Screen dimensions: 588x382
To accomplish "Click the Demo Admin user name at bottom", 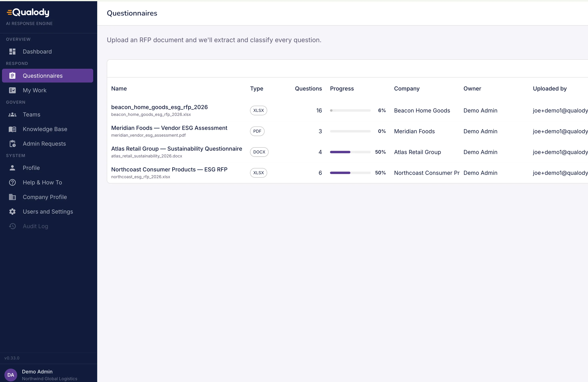I will click(x=37, y=371).
